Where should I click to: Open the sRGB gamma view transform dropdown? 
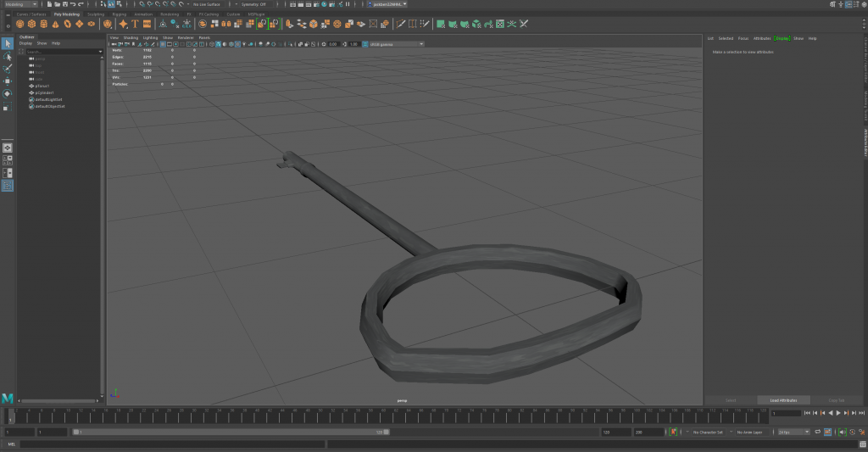(x=395, y=44)
